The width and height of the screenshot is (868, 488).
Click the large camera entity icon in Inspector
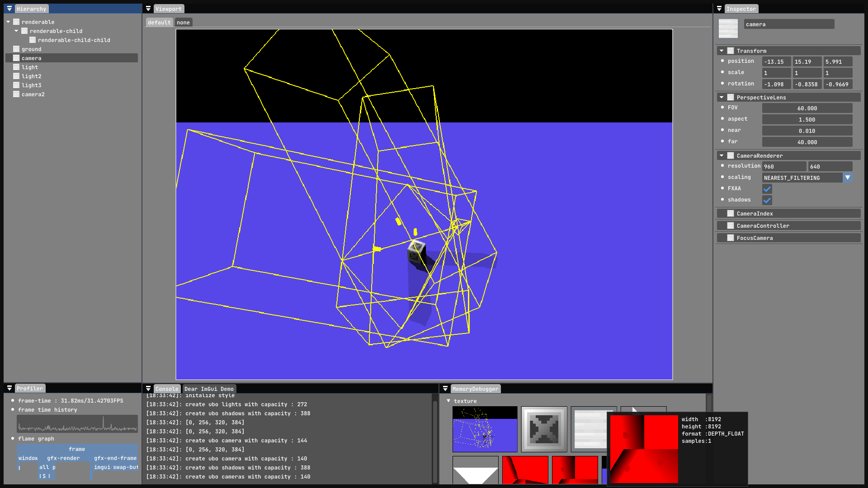(x=728, y=28)
